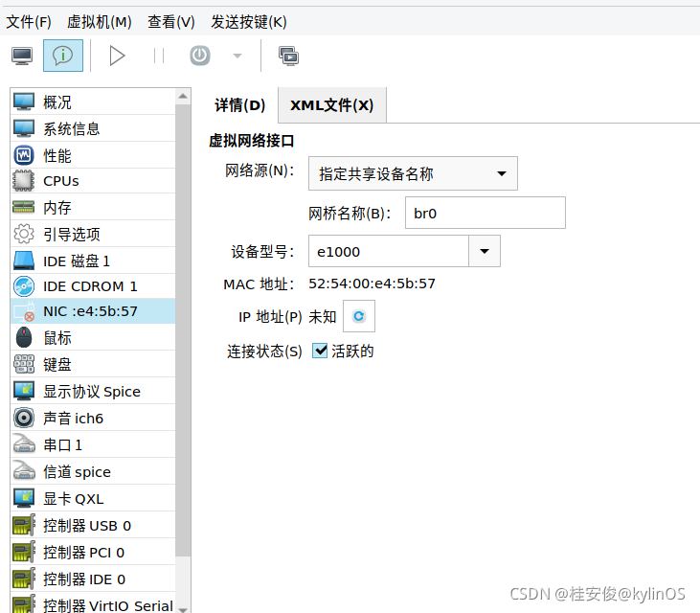Screen dimensions: 700x613
Task: Open the 发送按键(K) menu
Action: point(249,21)
